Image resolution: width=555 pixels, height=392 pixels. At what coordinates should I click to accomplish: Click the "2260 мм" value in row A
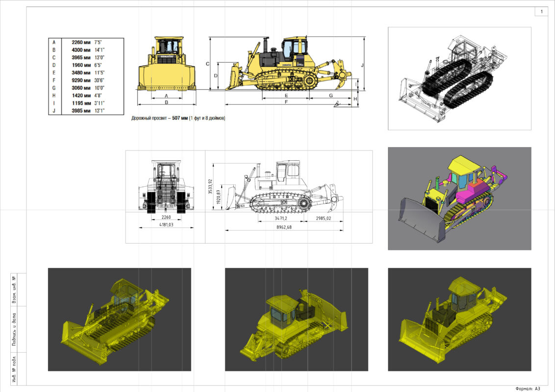click(81, 43)
